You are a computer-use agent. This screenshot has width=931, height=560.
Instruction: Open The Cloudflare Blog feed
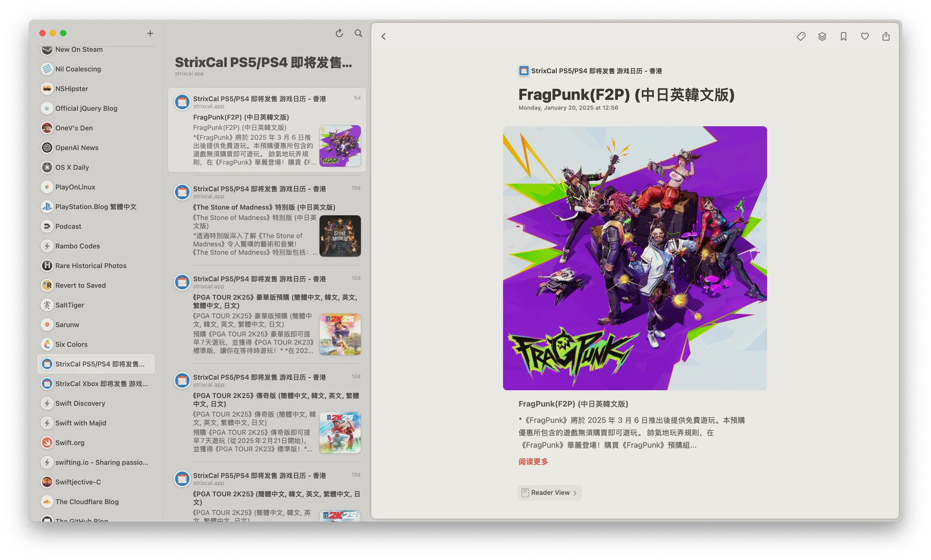pyautogui.click(x=87, y=501)
